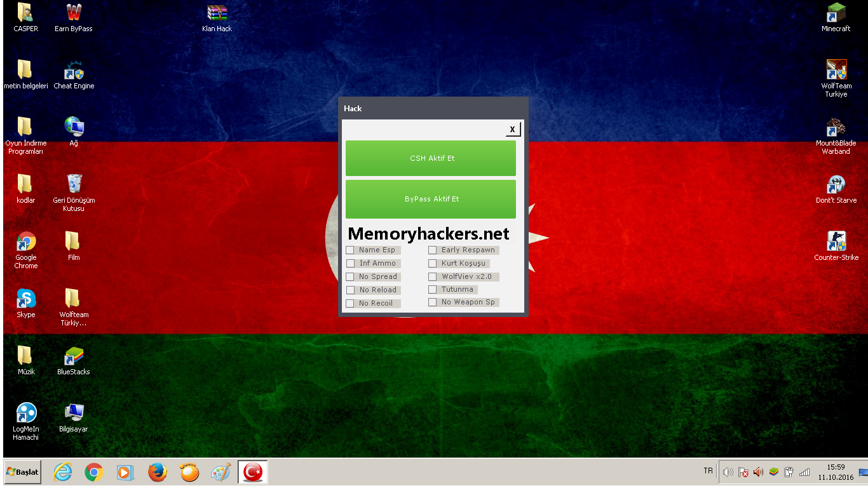Check the WolfViev x2.0 option

(x=432, y=276)
